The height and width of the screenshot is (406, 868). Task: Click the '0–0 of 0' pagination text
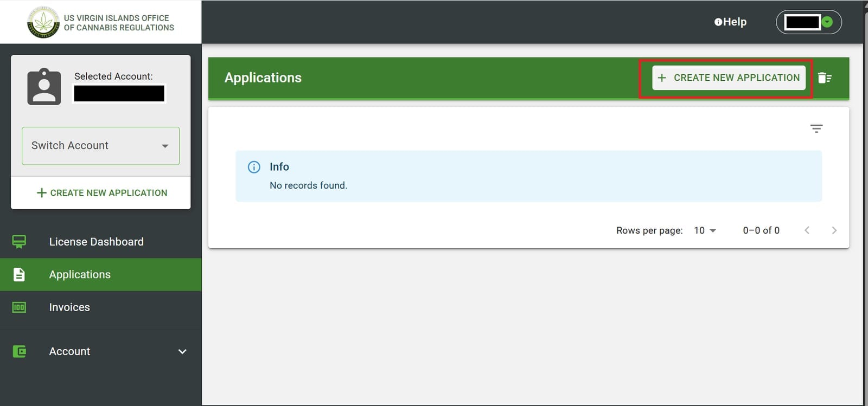761,230
